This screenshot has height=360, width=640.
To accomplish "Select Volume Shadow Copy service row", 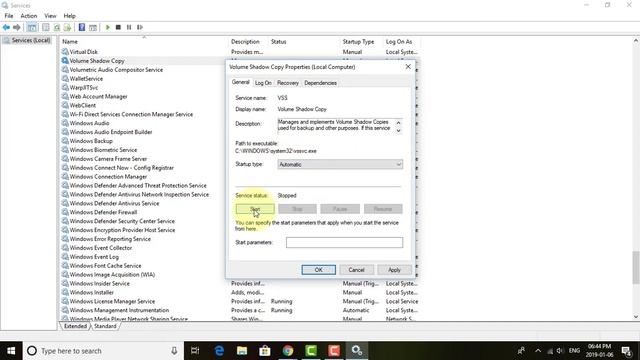I will [x=97, y=61].
